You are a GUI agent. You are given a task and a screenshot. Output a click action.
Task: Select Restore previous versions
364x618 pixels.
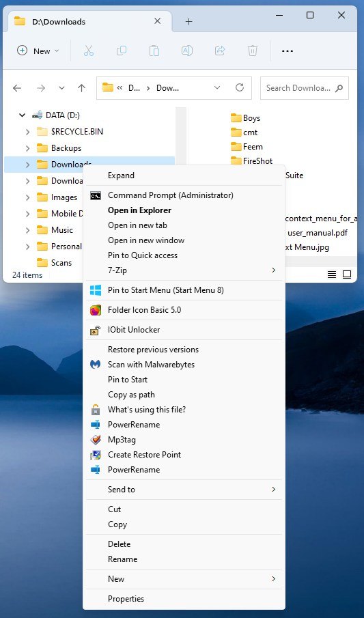(184, 350)
